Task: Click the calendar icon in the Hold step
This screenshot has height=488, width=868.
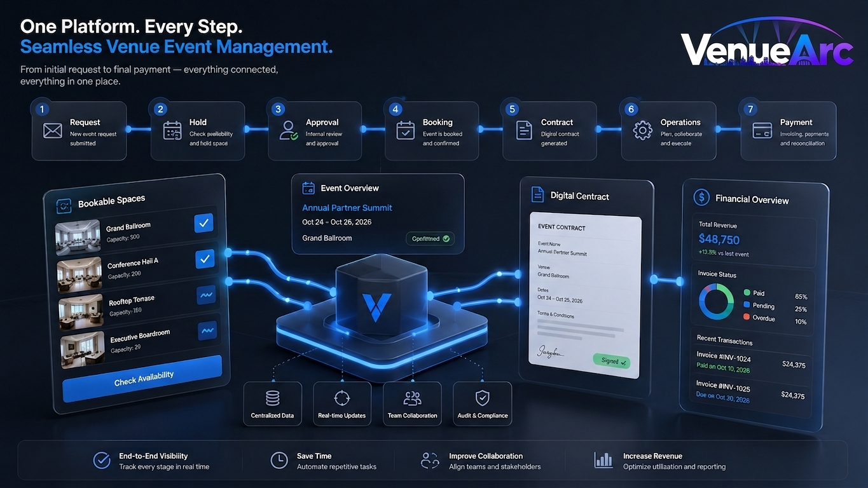Action: (172, 131)
